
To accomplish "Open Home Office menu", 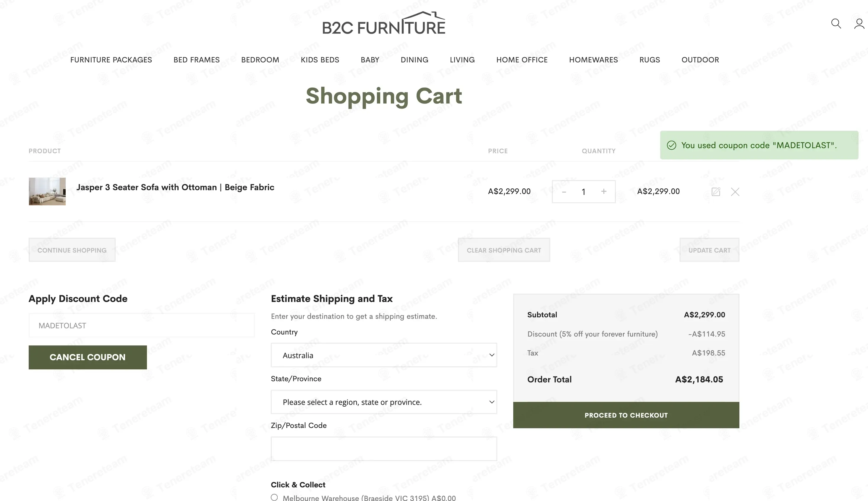I will [522, 60].
